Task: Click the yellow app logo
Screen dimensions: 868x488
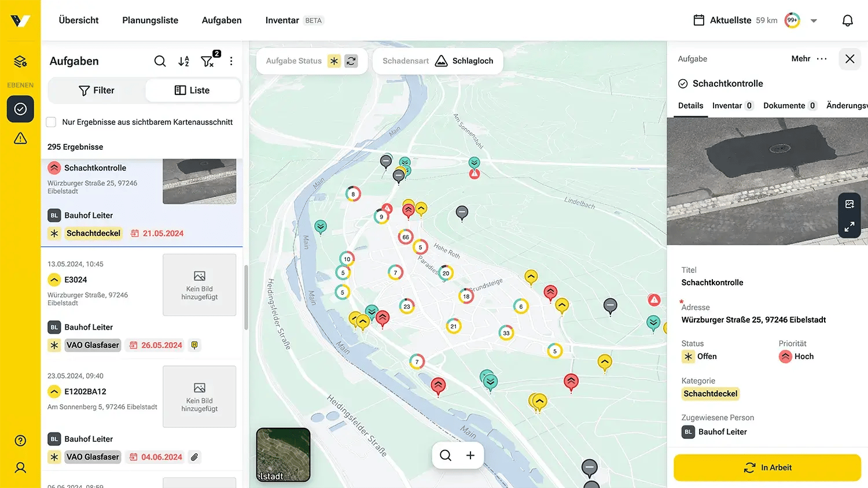Action: click(x=20, y=21)
